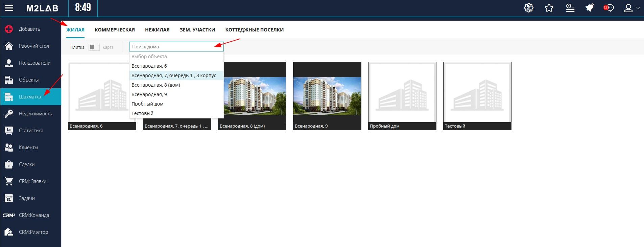Open CRM: Заявки section
This screenshot has width=644, height=247.
point(32,181)
